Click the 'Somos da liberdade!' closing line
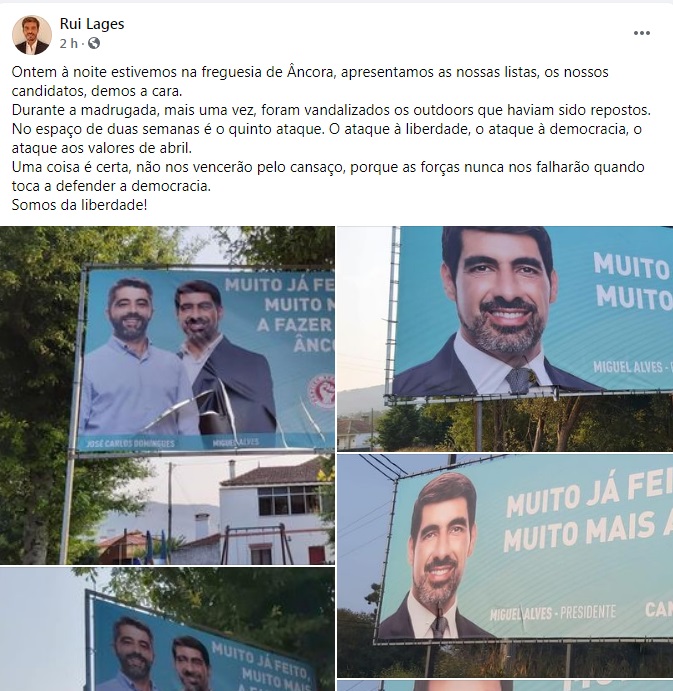This screenshot has width=673, height=691. (x=79, y=205)
